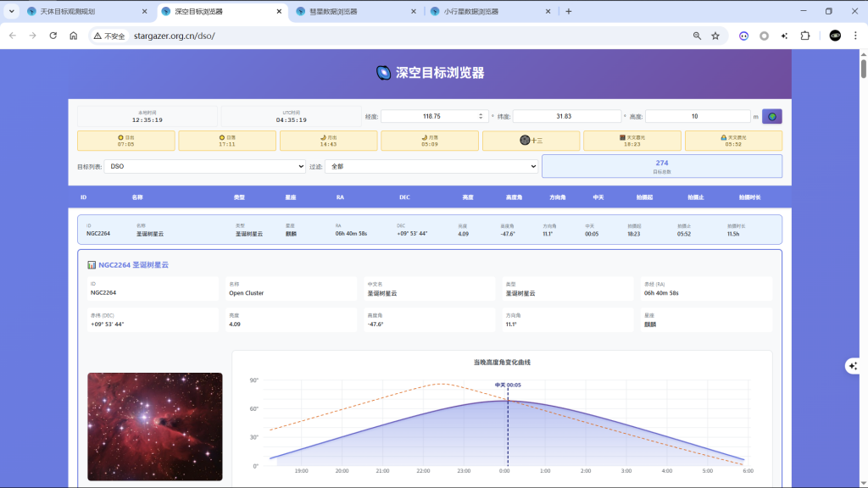Open the 目标列表 DSO dropdown
The image size is (868, 488).
tap(204, 167)
